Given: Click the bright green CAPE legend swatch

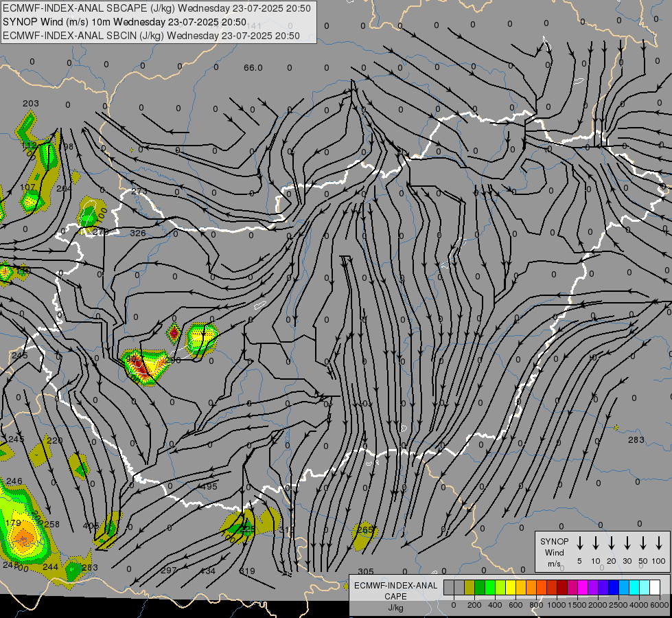Looking at the screenshot, I should [x=490, y=587].
